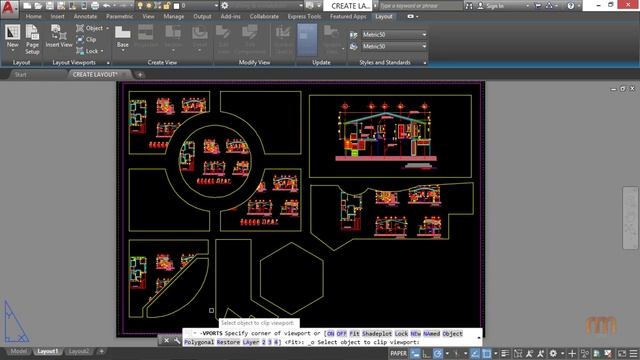Switch to the Layout2 tab
This screenshot has height=360, width=640.
click(78, 351)
